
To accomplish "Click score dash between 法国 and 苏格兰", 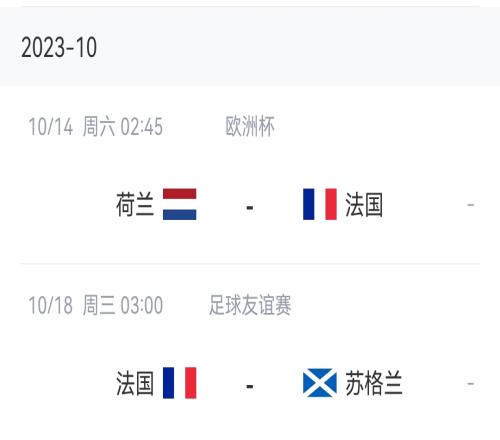I will (250, 387).
